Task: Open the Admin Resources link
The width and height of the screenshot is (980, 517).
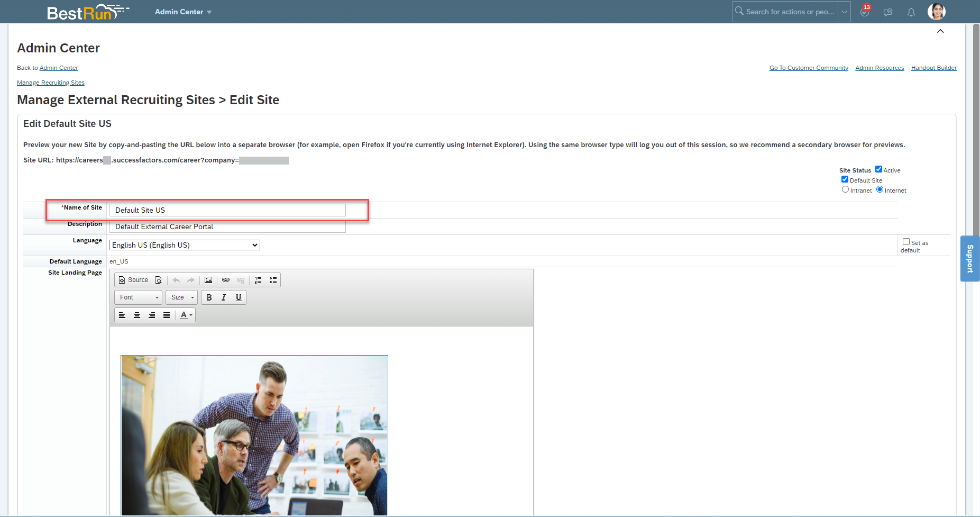Action: point(880,68)
